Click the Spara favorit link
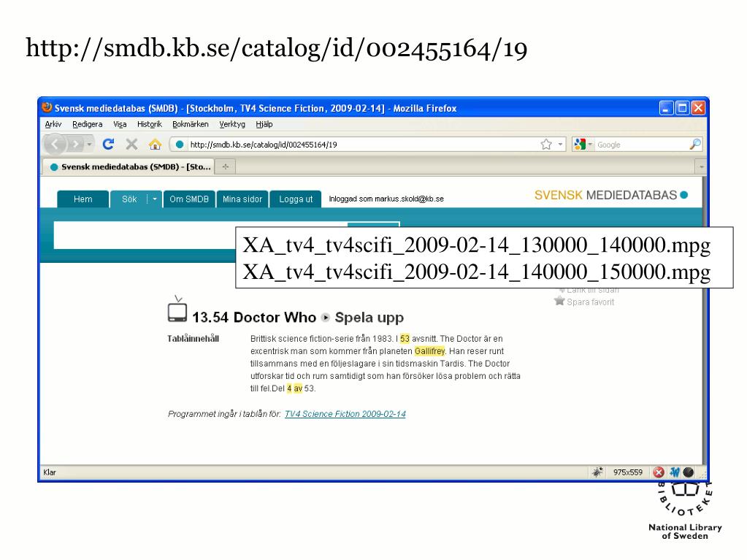Image resolution: width=747 pixels, height=560 pixels. (590, 302)
